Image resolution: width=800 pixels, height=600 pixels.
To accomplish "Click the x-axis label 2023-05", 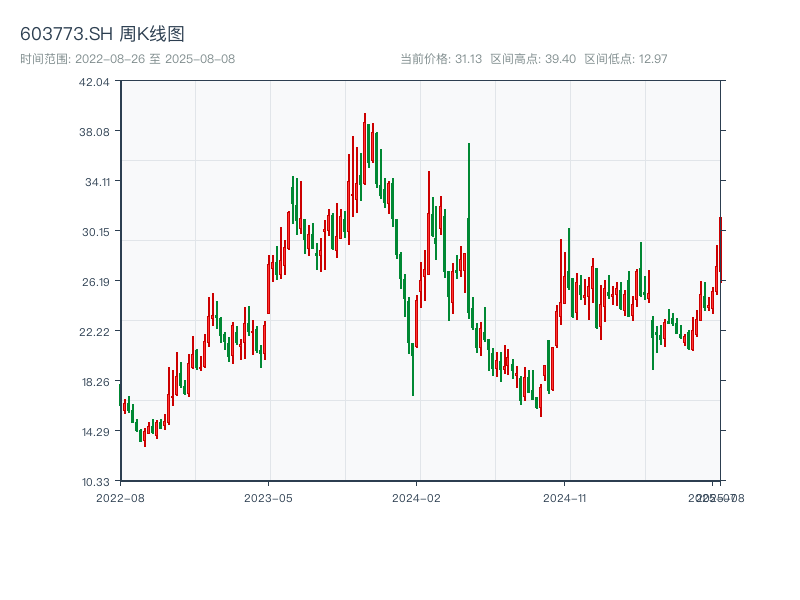I will click(268, 498).
